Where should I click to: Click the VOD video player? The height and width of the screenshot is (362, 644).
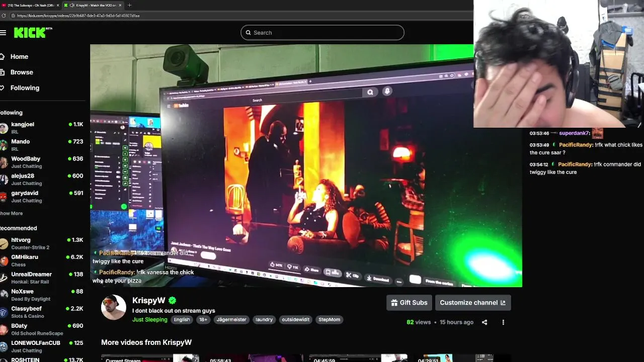(306, 166)
